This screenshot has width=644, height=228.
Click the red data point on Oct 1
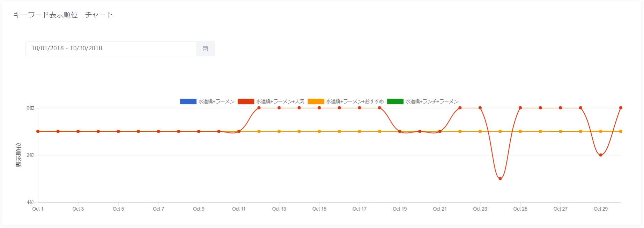38,131
